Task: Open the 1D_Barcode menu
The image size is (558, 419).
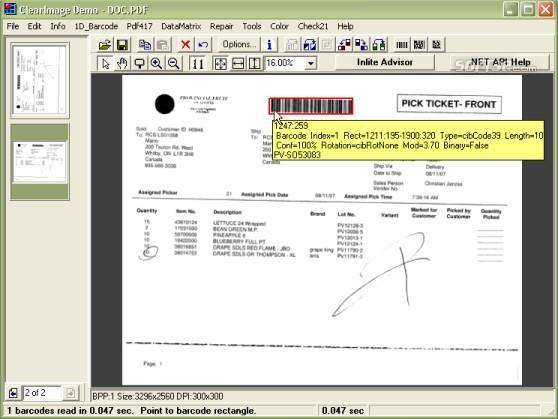Action: click(x=96, y=26)
